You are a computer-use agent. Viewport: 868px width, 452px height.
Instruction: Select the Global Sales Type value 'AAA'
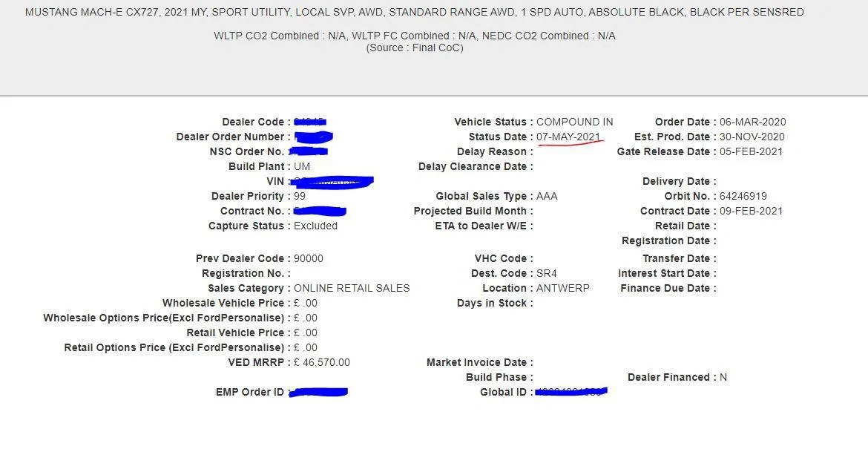pyautogui.click(x=547, y=196)
